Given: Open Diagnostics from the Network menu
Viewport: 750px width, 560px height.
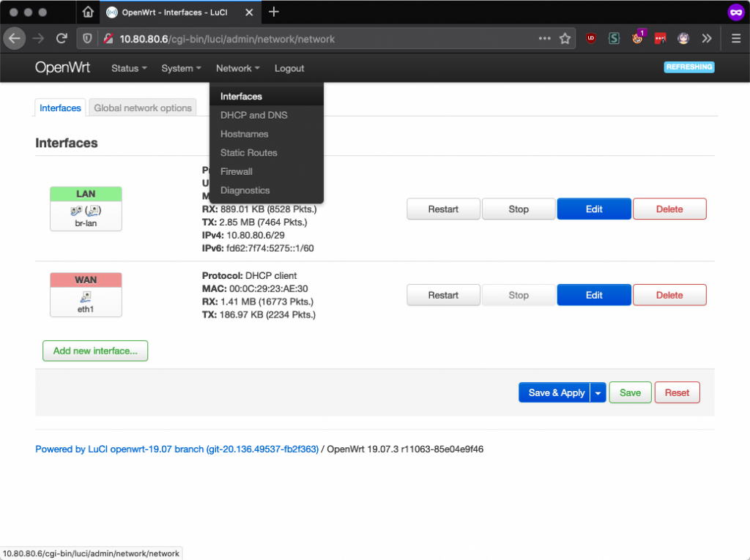Looking at the screenshot, I should [x=267, y=190].
